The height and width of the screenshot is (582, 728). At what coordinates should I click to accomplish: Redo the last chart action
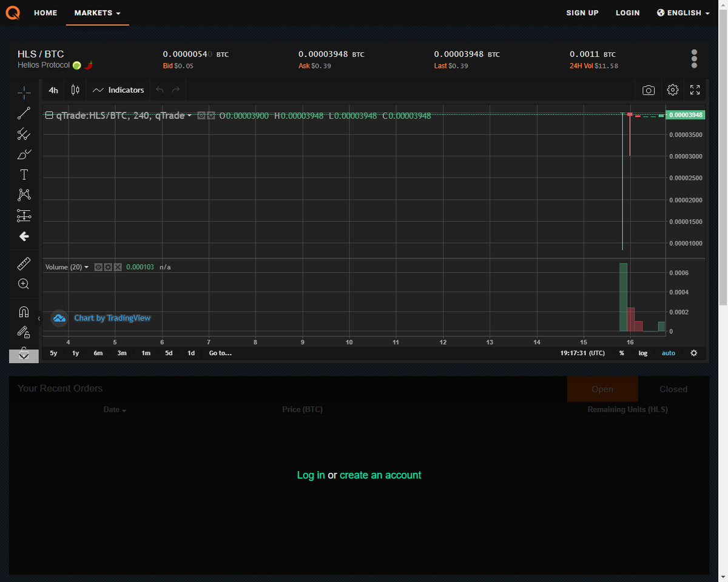(x=176, y=90)
